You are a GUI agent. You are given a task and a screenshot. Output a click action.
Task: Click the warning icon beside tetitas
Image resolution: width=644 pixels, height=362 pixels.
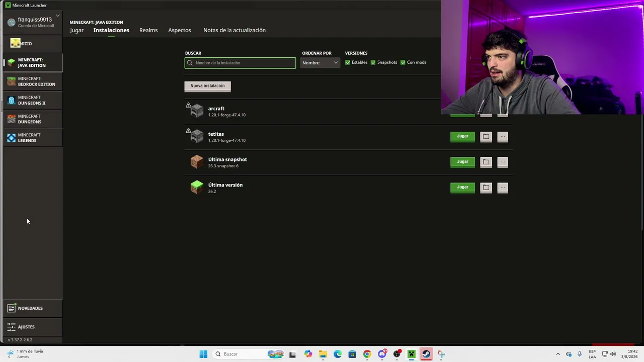click(188, 131)
